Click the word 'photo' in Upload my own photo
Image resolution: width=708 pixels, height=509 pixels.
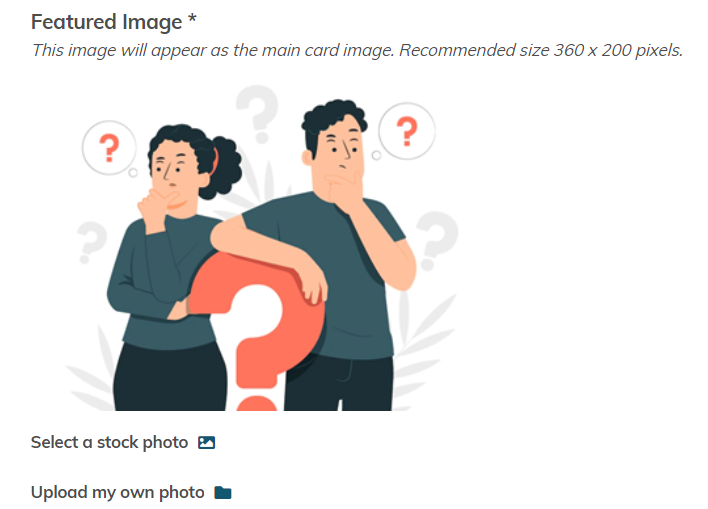pyautogui.click(x=182, y=492)
